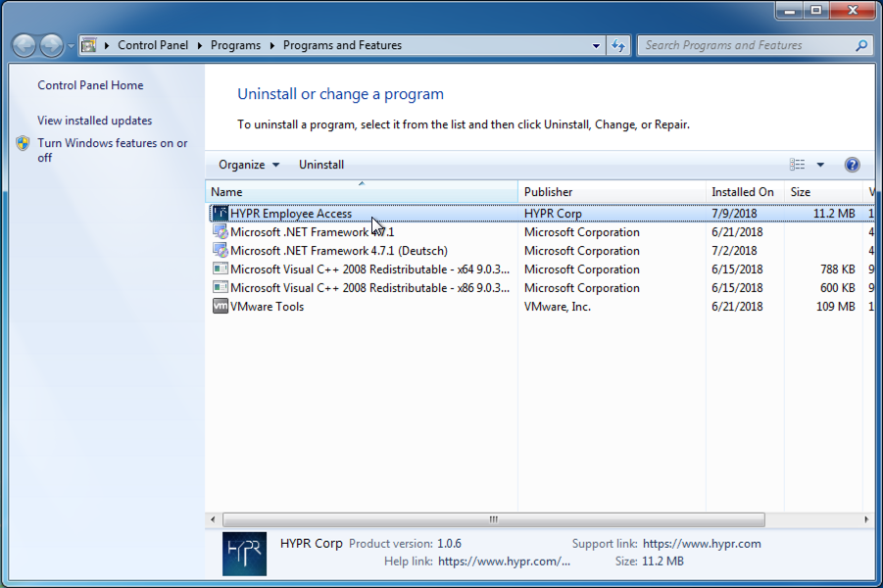
Task: Select the VMware Tools vm icon
Action: point(221,307)
